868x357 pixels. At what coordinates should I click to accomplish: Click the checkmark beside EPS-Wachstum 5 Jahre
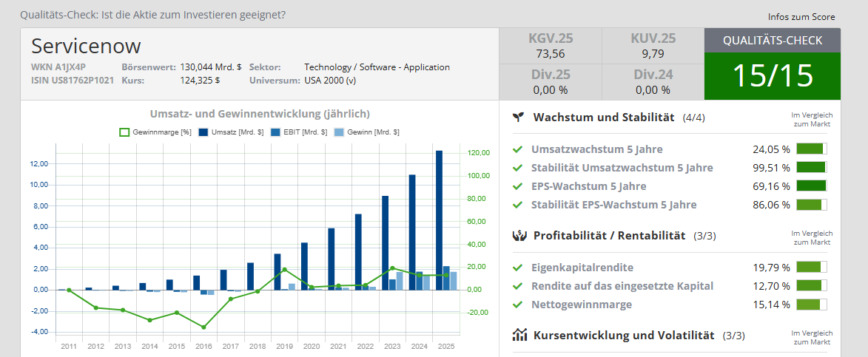point(518,186)
